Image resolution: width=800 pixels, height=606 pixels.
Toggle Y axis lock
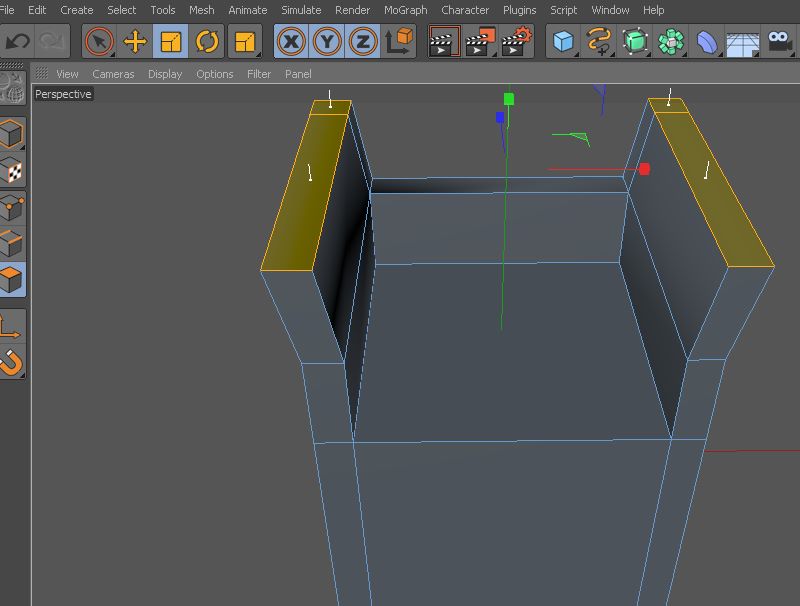point(327,41)
